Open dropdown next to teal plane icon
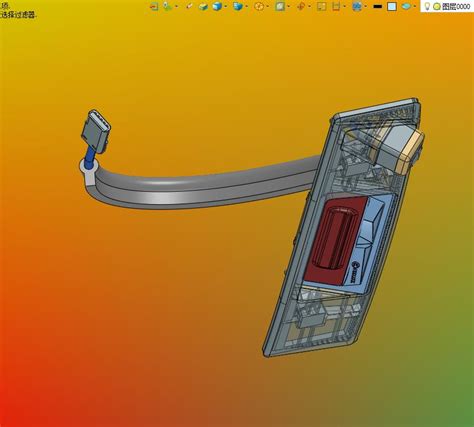The width and height of the screenshot is (474, 427). [415, 6]
